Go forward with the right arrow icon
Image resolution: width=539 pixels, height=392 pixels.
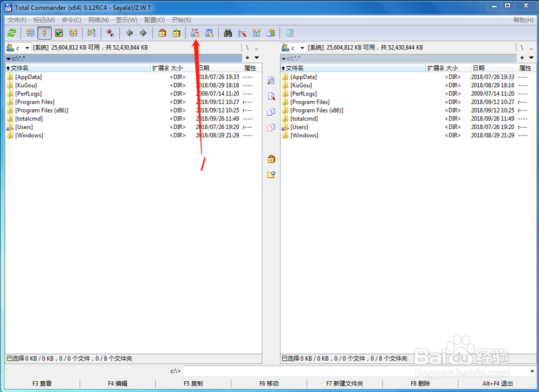[x=143, y=33]
